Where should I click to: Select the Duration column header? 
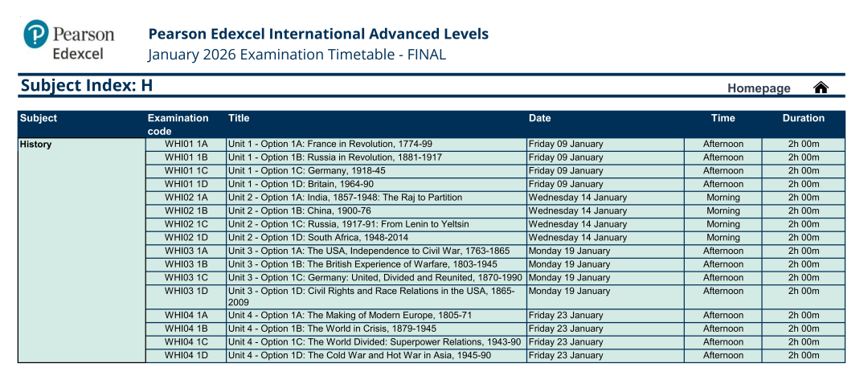[x=803, y=118]
